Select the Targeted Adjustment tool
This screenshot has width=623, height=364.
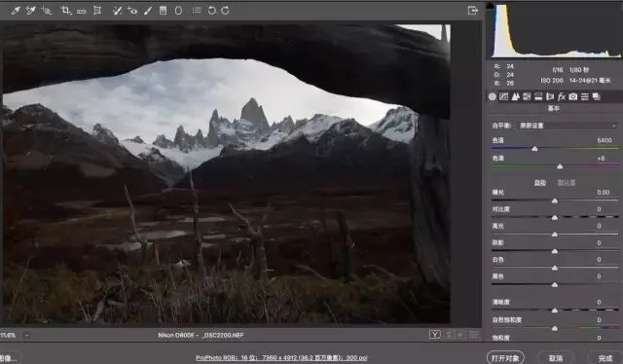(47, 11)
